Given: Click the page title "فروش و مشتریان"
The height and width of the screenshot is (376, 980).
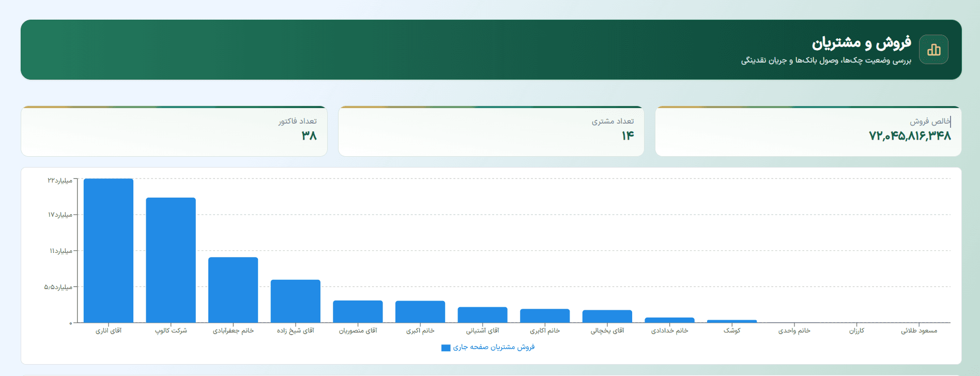Looking at the screenshot, I should tap(862, 42).
